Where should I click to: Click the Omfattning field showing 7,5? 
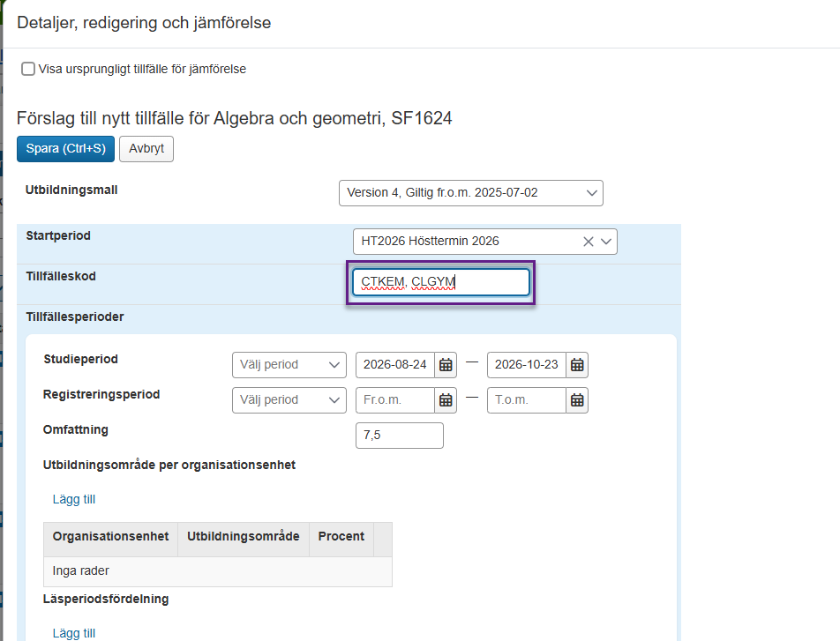[399, 436]
